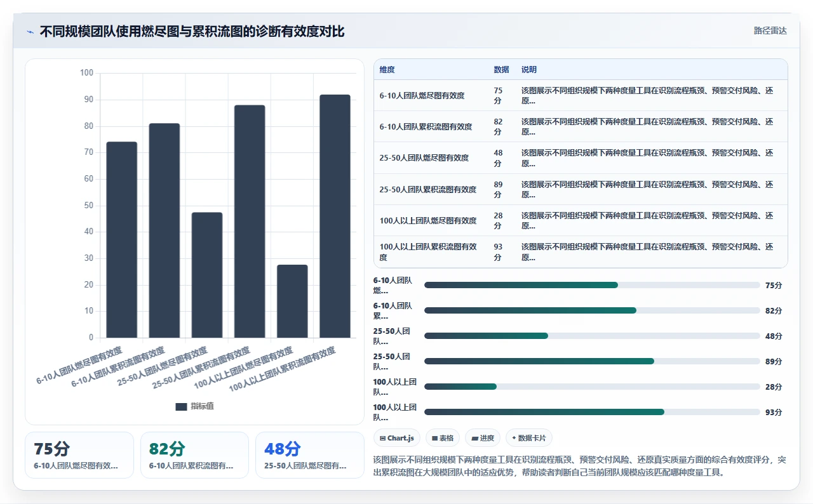Click the 25-50人团队燃尽图有效度 chart bar
Screen dimensions: 813x504
pos(207,275)
